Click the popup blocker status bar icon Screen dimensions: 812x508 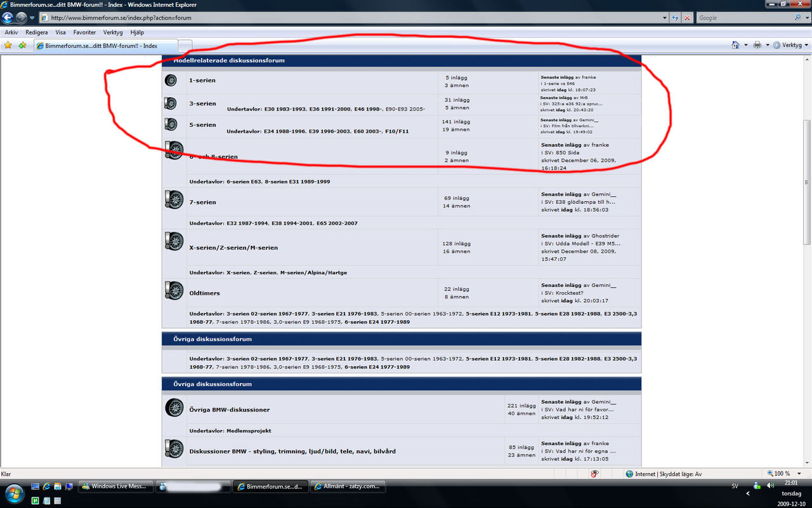tap(595, 474)
